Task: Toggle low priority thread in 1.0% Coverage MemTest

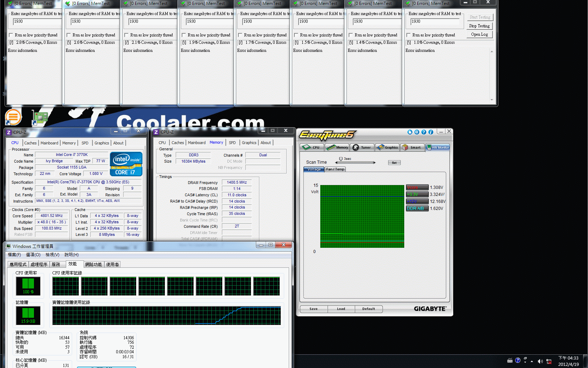Action: click(408, 35)
